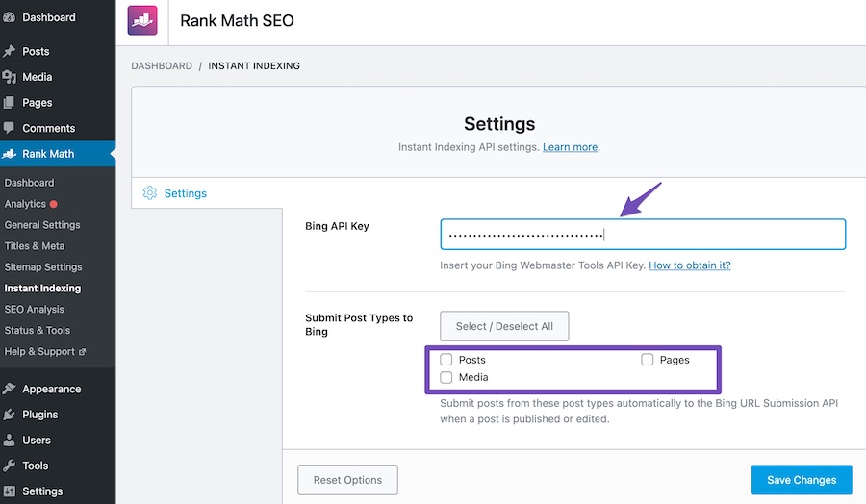
Task: Click the gear icon in Settings tab
Action: pos(150,192)
